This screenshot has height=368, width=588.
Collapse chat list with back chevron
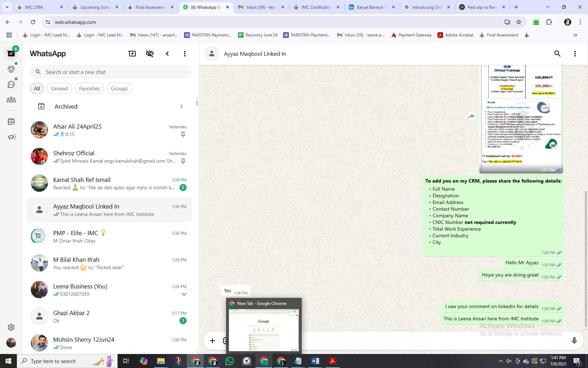[x=167, y=54]
